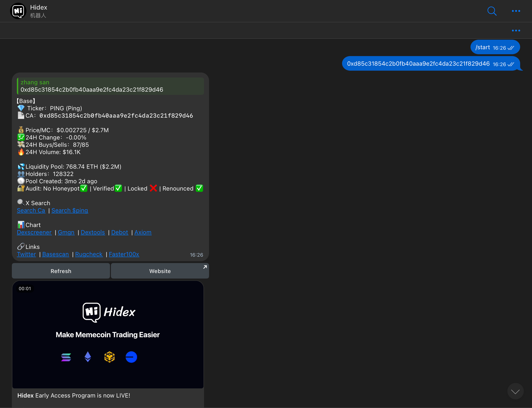The height and width of the screenshot is (408, 532).
Task: Open the Basescan link
Action: click(x=55, y=254)
